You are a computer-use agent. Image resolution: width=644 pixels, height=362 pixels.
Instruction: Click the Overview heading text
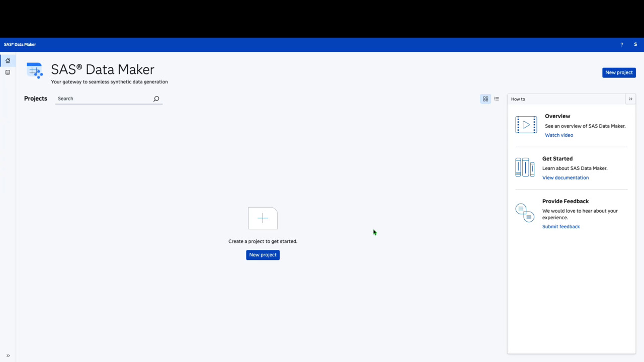(x=557, y=116)
